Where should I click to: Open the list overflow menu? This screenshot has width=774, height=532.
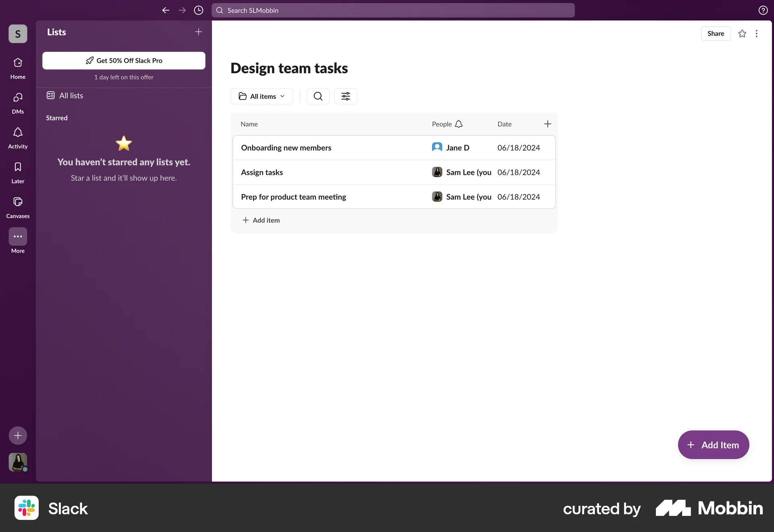(757, 33)
